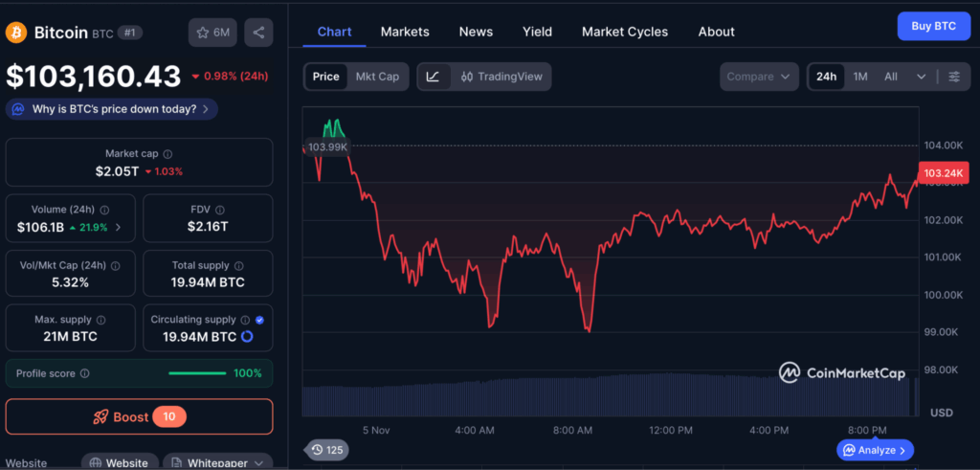The image size is (980, 470).
Task: Switch to line chart icon view
Action: 433,77
